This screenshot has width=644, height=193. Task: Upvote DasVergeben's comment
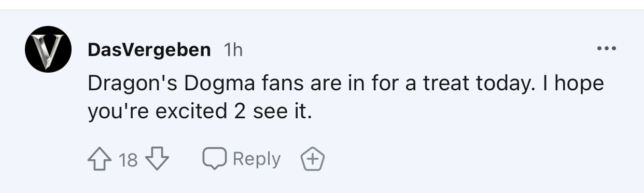101,159
